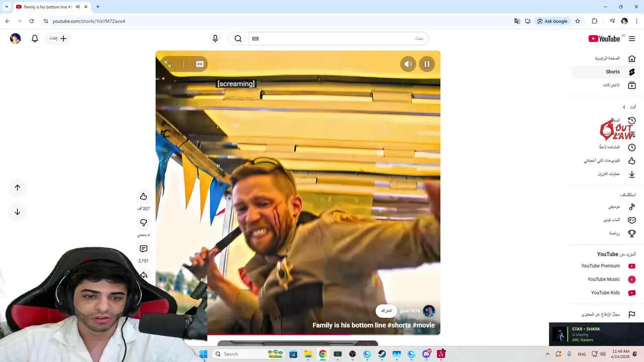The image size is (644, 362).
Task: Toggle closed captions CC button
Action: click(x=200, y=64)
